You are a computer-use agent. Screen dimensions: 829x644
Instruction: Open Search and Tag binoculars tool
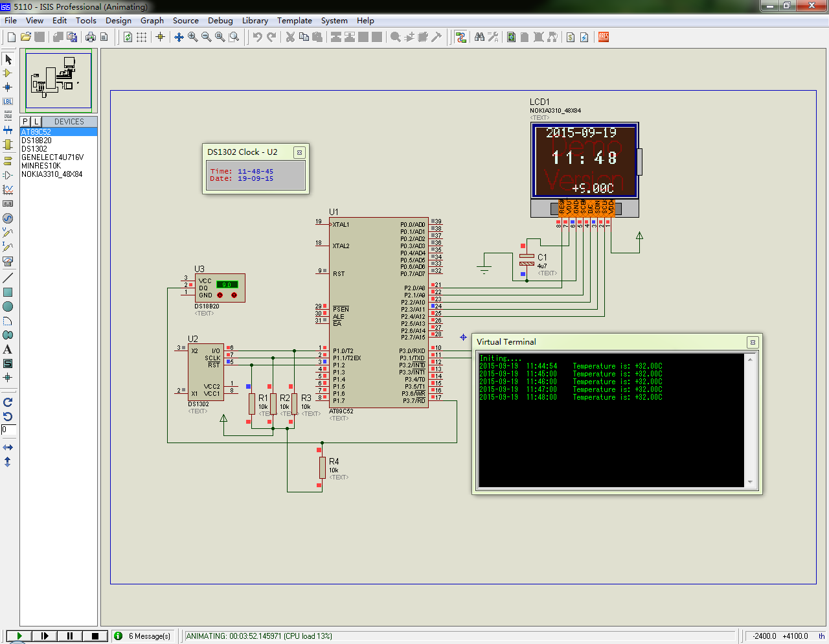pyautogui.click(x=479, y=37)
